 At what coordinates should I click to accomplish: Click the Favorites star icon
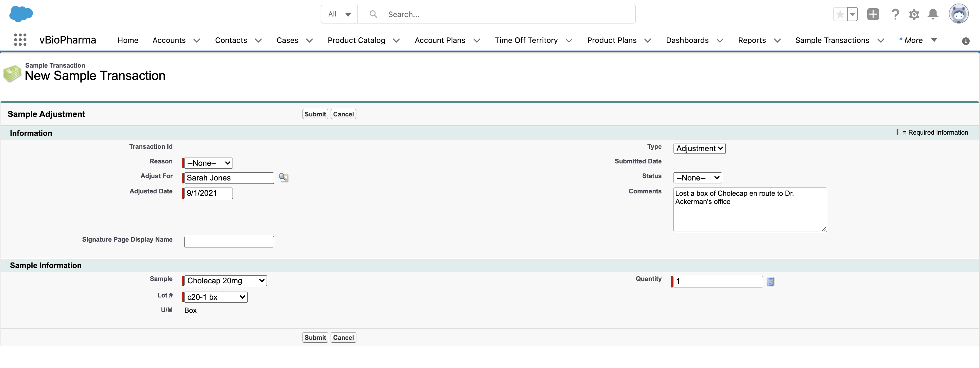tap(840, 14)
